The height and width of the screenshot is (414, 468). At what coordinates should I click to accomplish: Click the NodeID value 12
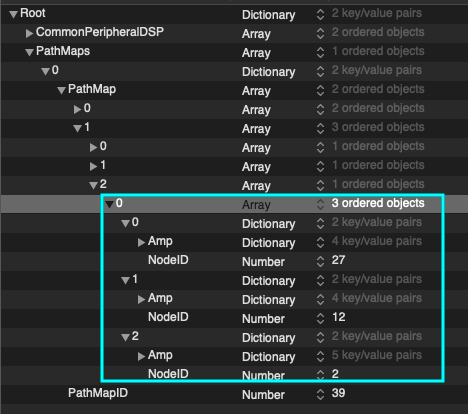pos(338,317)
